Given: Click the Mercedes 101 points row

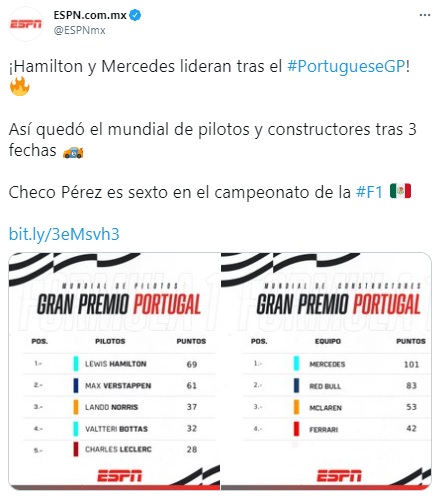Looking at the screenshot, I should pos(337,364).
